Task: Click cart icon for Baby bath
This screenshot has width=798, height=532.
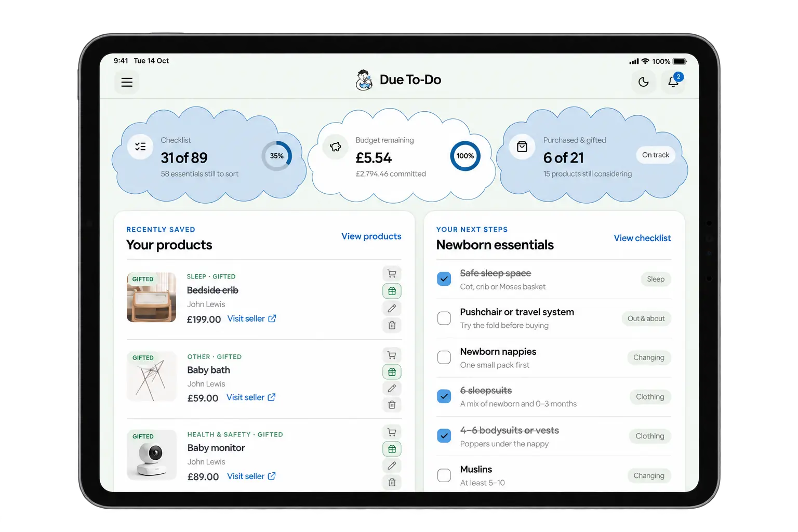Action: (x=392, y=355)
